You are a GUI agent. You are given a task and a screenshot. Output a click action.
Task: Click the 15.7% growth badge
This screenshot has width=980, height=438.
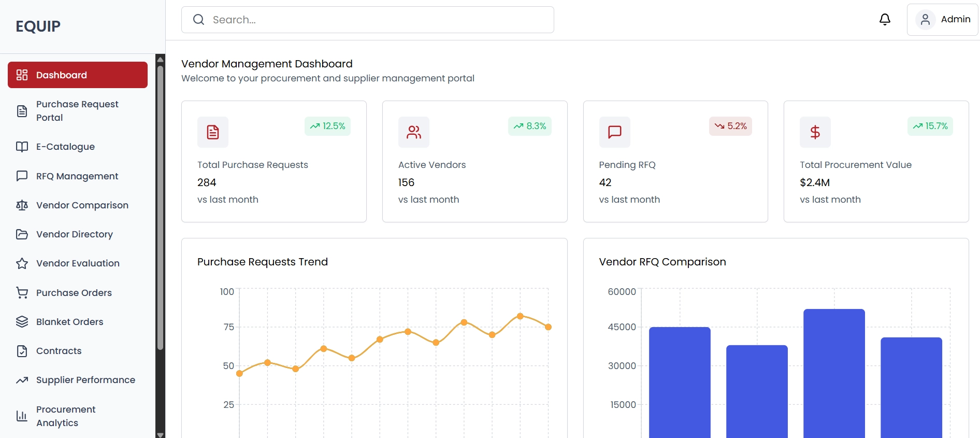point(930,126)
